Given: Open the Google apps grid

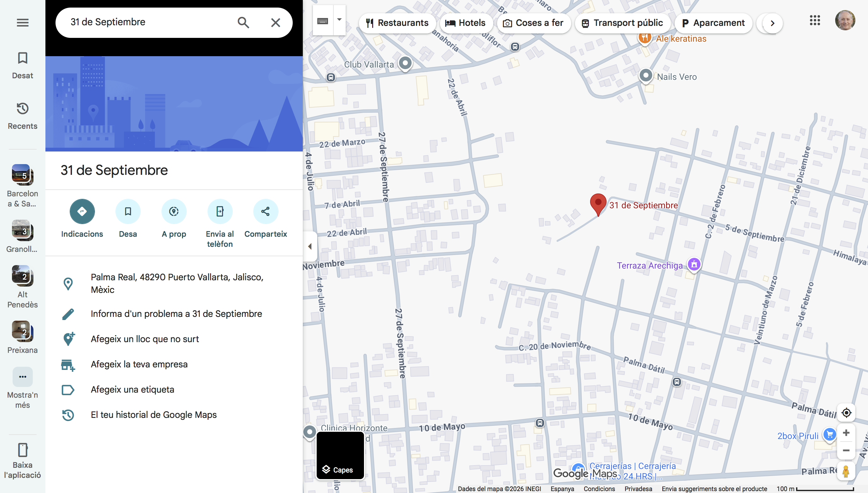Looking at the screenshot, I should pos(815,20).
